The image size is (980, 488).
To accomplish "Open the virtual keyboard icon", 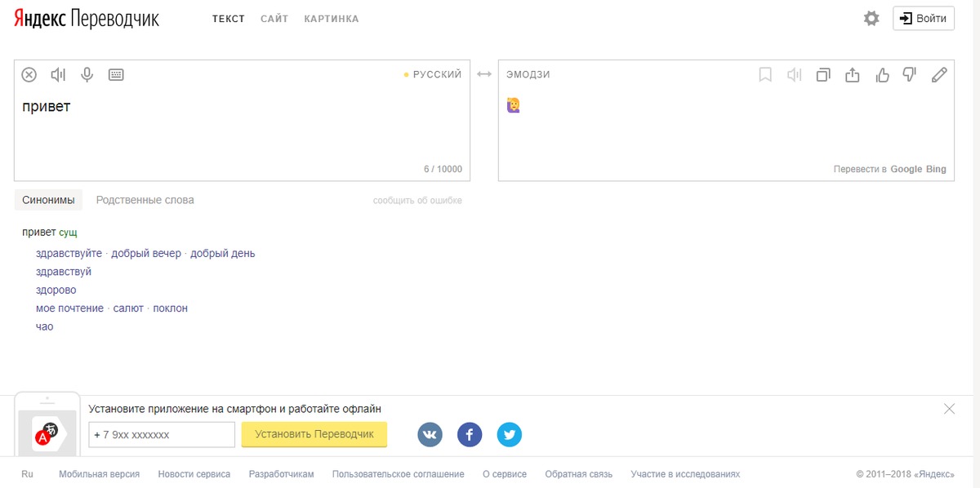I will (116, 75).
